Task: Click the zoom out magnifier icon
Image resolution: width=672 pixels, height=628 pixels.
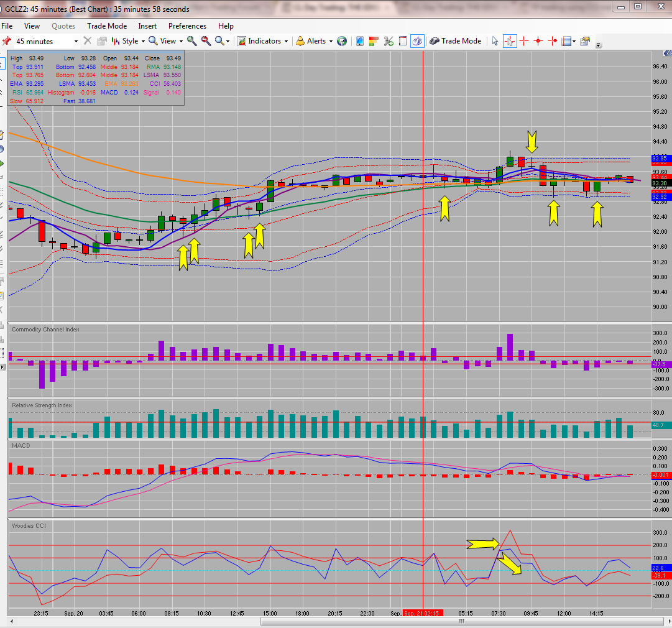Action: point(206,40)
